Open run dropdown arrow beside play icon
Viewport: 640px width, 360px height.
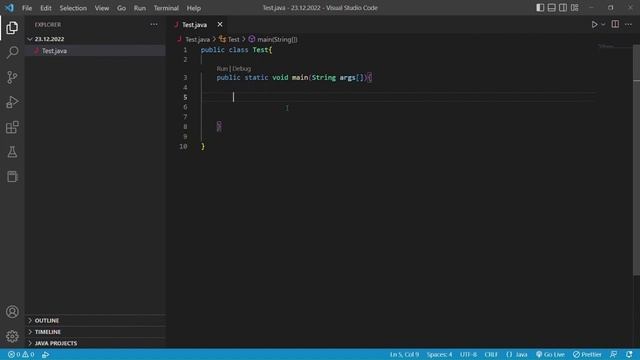[603, 24]
